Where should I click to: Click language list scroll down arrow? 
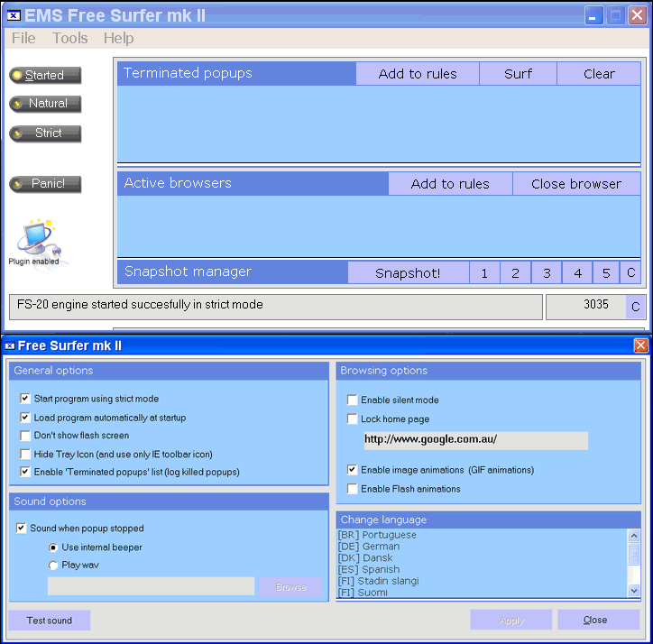(634, 590)
